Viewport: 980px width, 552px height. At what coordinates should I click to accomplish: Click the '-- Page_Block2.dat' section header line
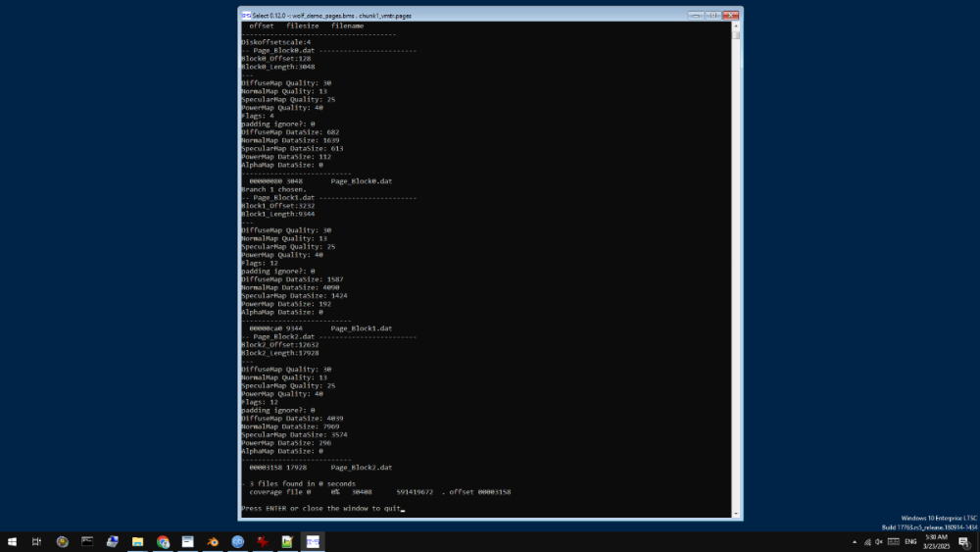coord(328,336)
